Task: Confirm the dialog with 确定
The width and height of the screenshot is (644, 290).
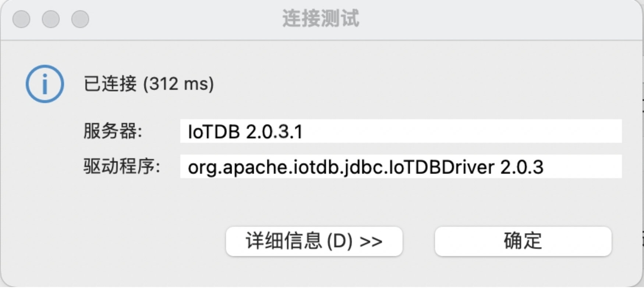Action: [x=523, y=241]
